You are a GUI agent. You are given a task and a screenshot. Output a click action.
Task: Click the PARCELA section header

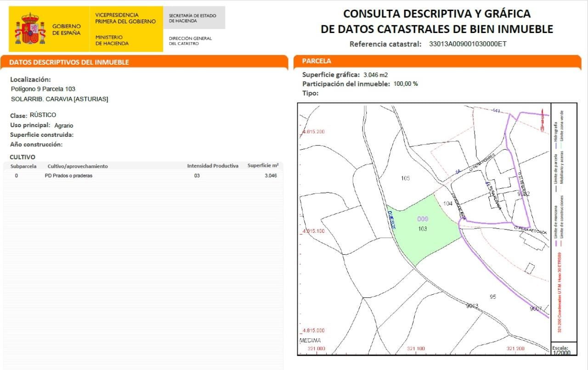tap(317, 61)
